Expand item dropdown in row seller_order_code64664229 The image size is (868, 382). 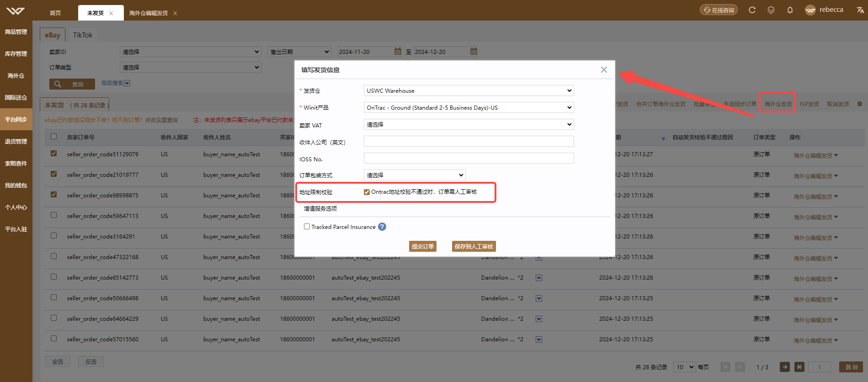point(539,319)
